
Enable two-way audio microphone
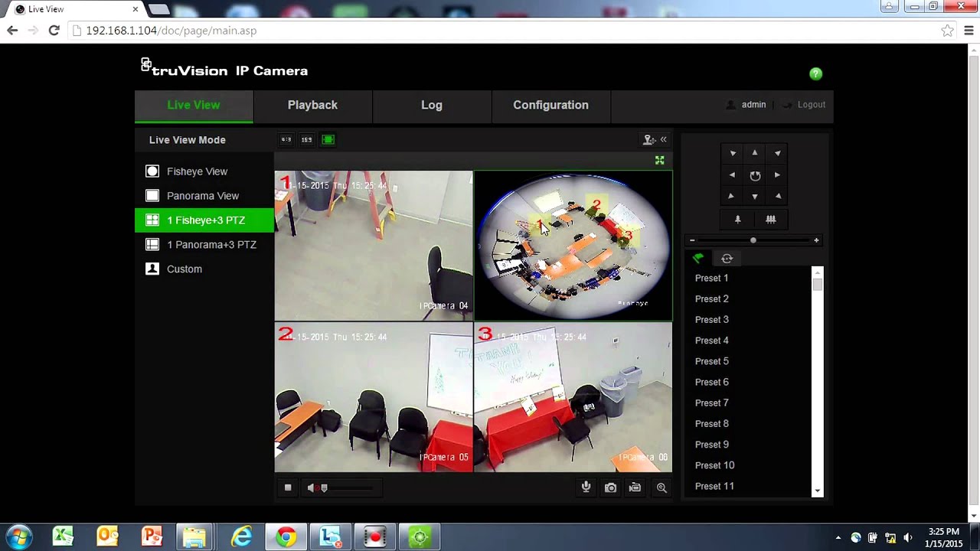tap(586, 487)
